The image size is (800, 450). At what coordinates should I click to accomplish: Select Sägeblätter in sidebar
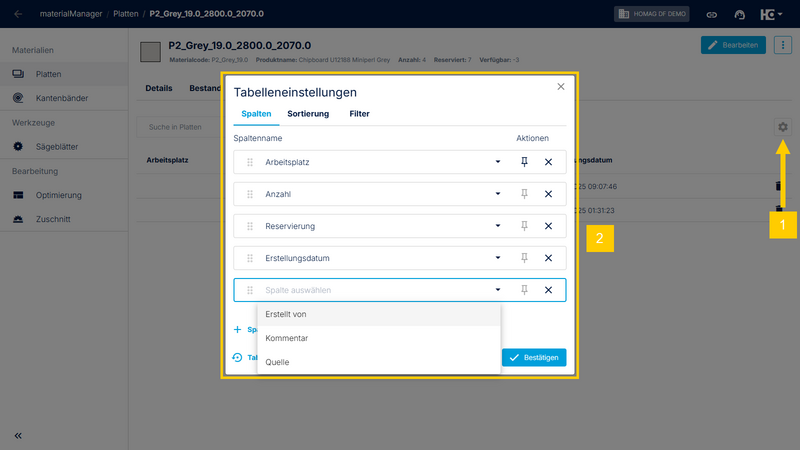coord(64,146)
